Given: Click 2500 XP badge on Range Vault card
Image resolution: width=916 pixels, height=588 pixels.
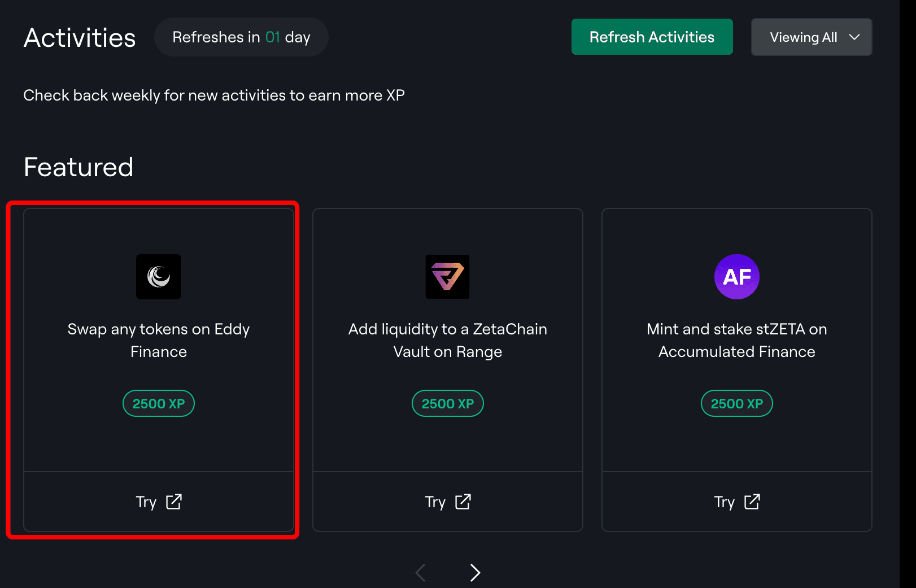Looking at the screenshot, I should click(448, 403).
